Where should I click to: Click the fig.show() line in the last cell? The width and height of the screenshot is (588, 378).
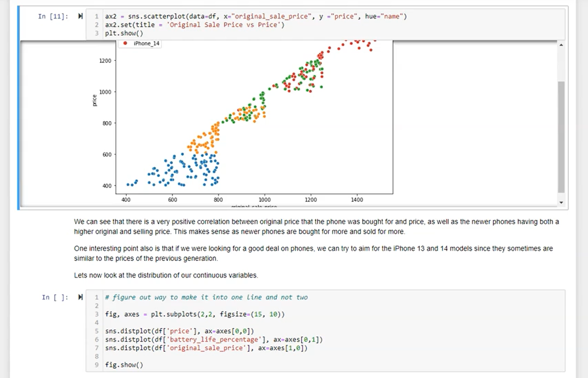[124, 365]
